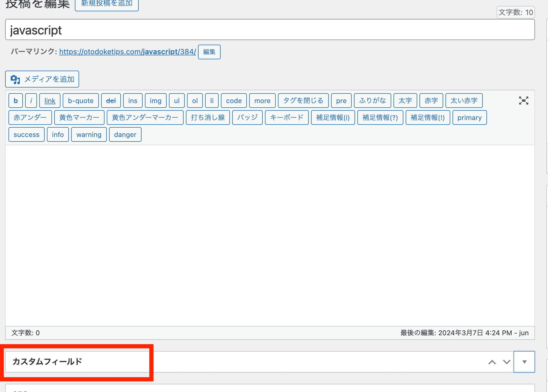Click the more tag insertion button
This screenshot has height=392, width=548.
pyautogui.click(x=262, y=101)
